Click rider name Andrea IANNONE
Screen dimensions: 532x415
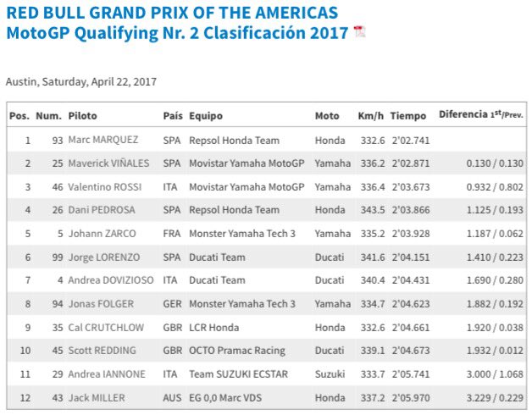(107, 374)
